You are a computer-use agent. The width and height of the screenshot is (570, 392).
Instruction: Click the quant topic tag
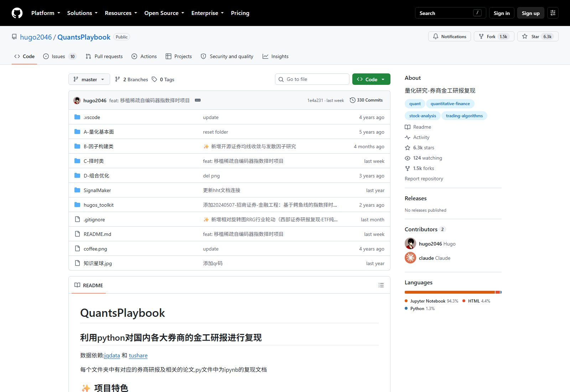tap(415, 104)
